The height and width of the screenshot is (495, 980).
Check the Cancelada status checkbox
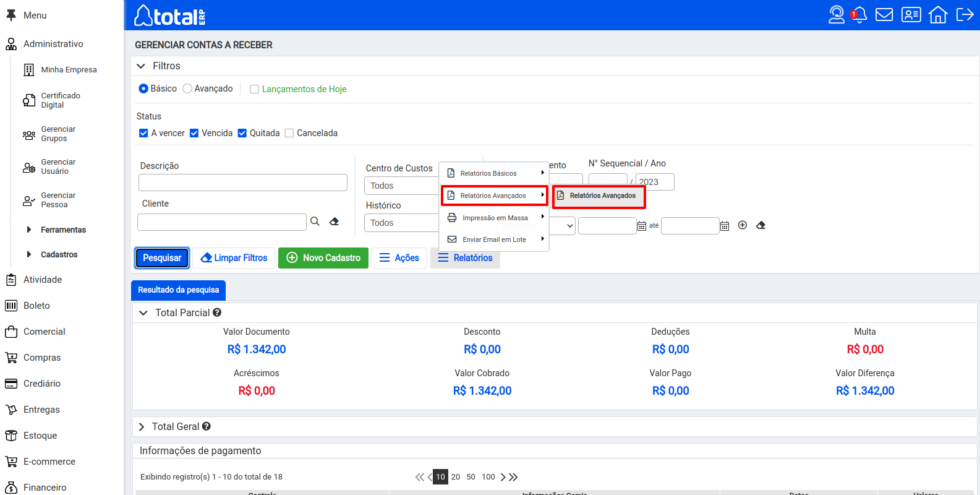[289, 133]
